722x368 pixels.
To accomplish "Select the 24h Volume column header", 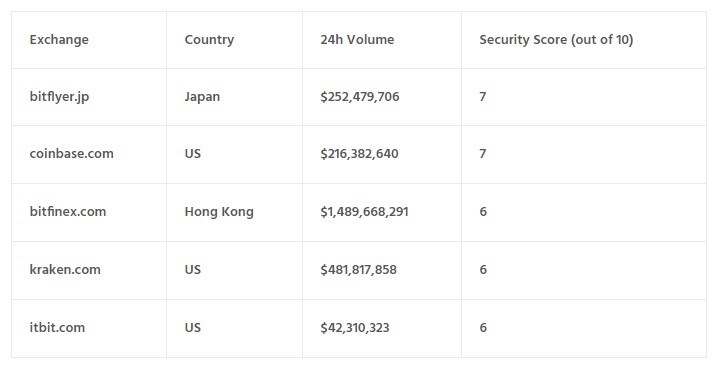I will click(357, 40).
